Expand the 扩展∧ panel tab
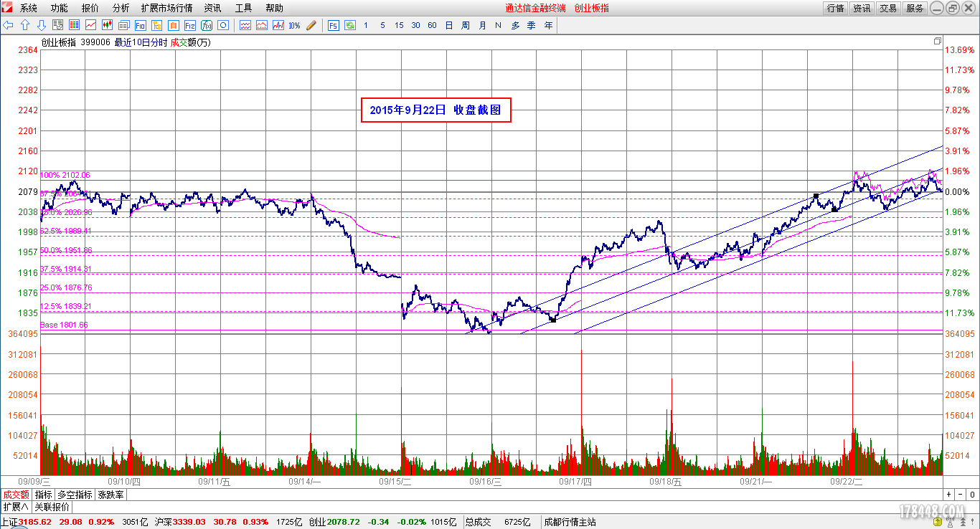 tap(16, 507)
